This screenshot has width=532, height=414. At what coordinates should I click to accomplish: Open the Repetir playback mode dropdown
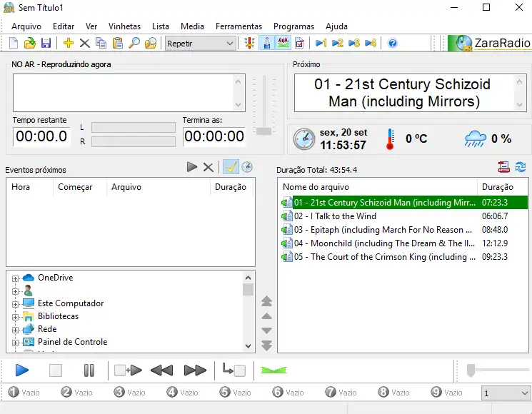[x=200, y=44]
